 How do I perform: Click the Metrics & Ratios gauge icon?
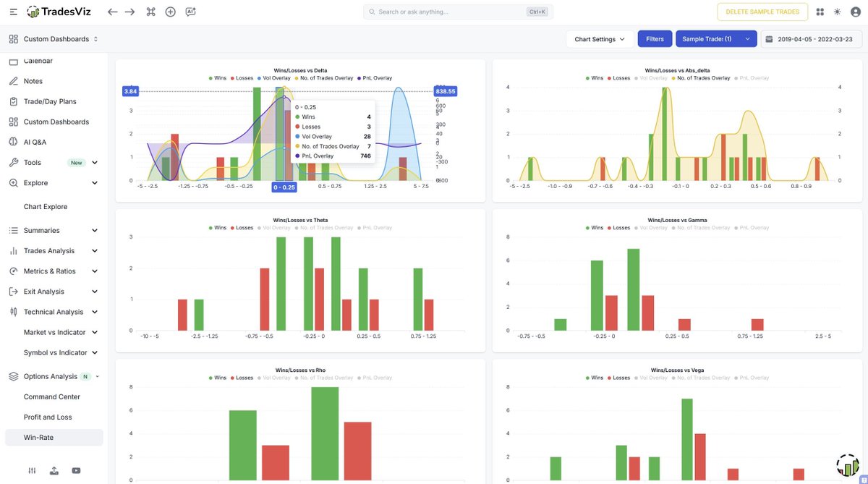[13, 271]
